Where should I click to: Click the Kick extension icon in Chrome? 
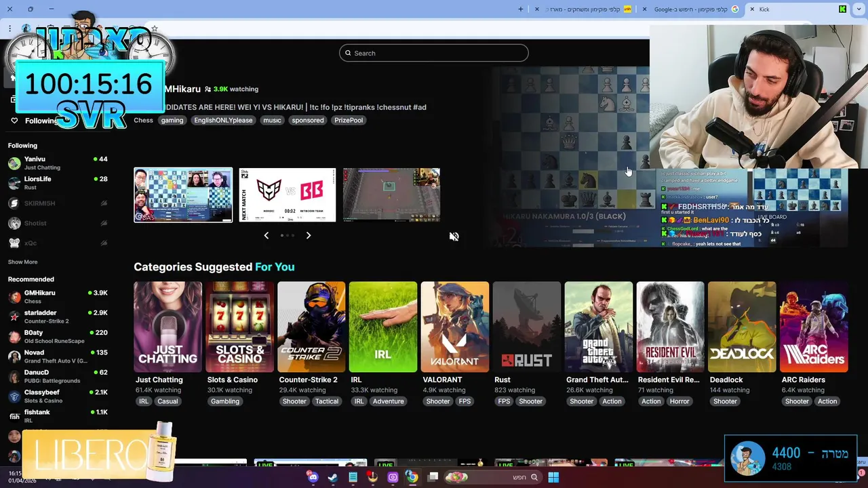click(x=842, y=9)
